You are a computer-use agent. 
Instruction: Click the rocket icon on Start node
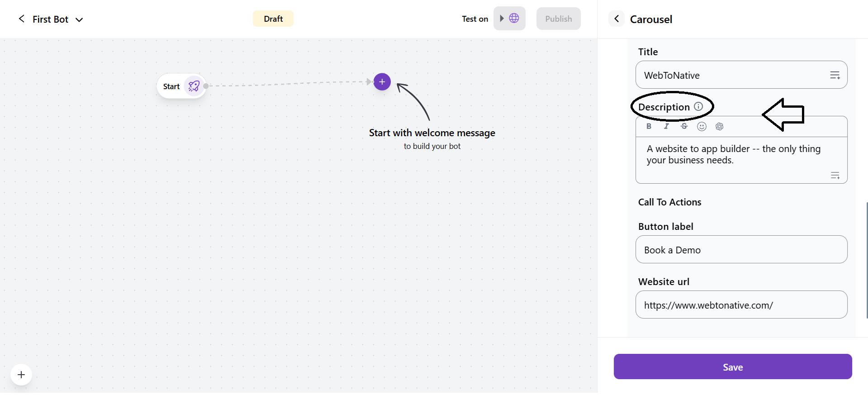(194, 86)
